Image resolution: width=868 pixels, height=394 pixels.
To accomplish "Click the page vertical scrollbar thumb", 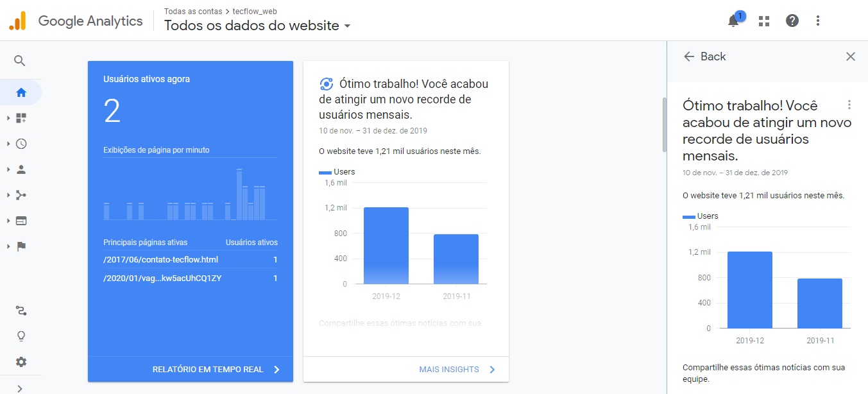I will (x=664, y=125).
